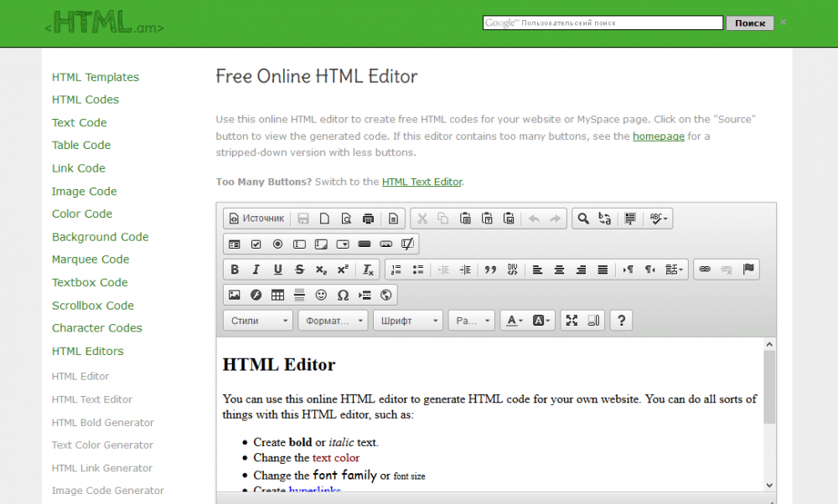Image resolution: width=838 pixels, height=504 pixels.
Task: Insert a numbered list
Action: [x=396, y=270]
